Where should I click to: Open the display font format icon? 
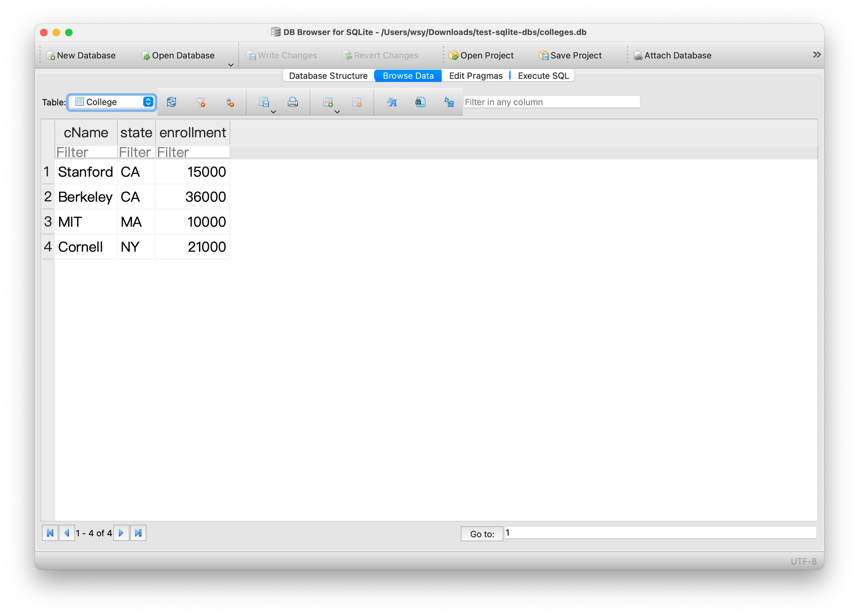391,102
